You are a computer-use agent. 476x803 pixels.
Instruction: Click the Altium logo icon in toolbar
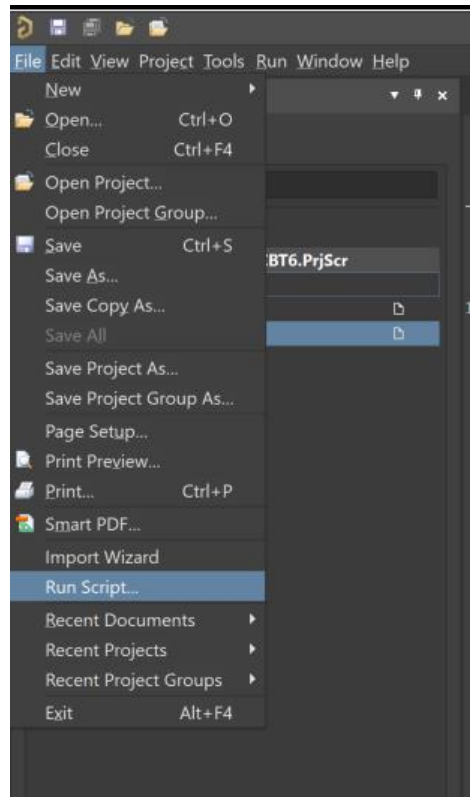click(x=24, y=28)
